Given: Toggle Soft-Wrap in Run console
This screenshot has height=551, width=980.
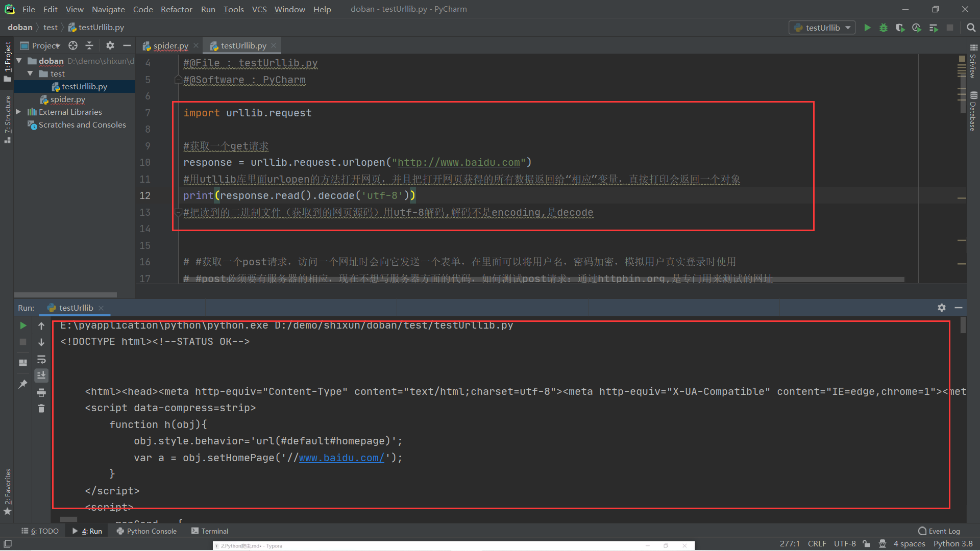Looking at the screenshot, I should 41,359.
